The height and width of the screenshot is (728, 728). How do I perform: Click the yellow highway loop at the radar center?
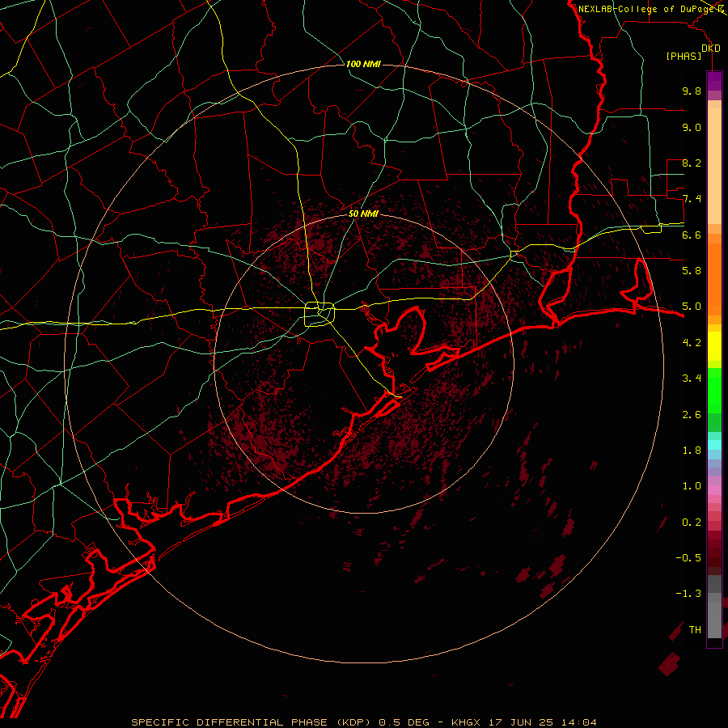click(x=320, y=315)
